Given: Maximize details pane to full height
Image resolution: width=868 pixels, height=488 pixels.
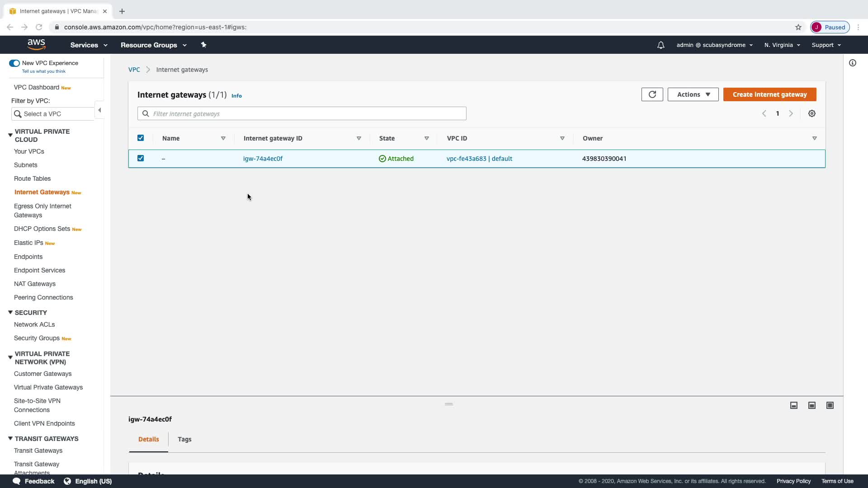Looking at the screenshot, I should [830, 405].
